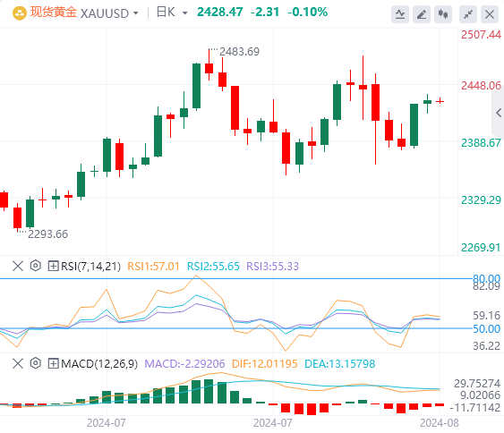504x433 pixels.
Task: Remove the MACD indicator with its X
Action: (x=18, y=363)
